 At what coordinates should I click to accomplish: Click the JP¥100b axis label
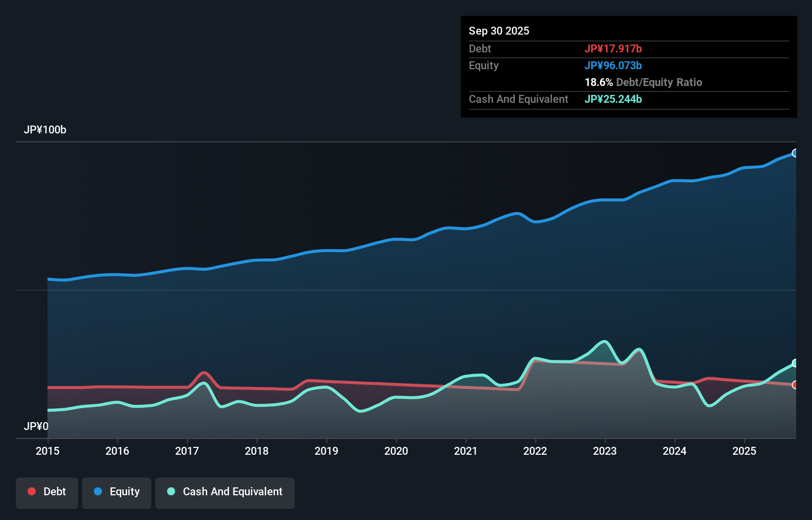45,130
